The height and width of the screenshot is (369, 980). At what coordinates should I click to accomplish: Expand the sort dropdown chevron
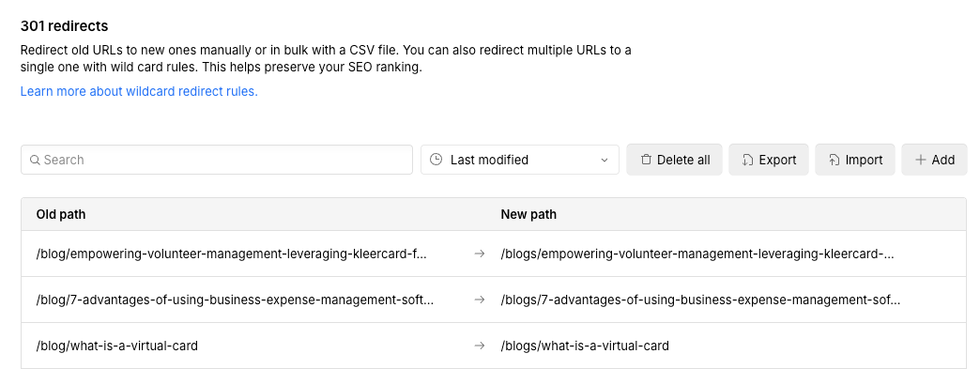605,161
